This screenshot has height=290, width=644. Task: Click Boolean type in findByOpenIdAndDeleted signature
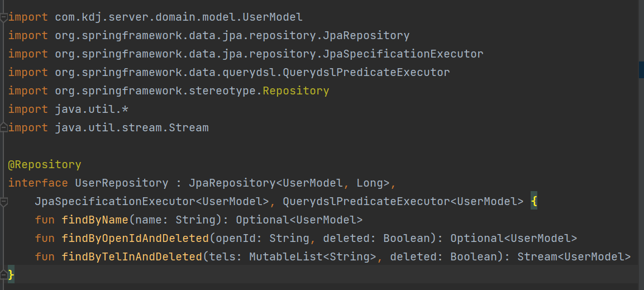tap(407, 238)
